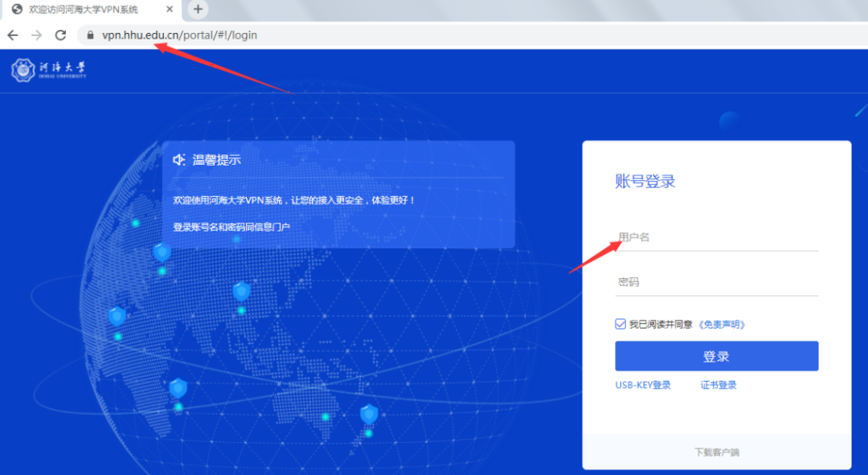Choose 证书登录 certificate login method
The width and height of the screenshot is (868, 475).
click(718, 384)
